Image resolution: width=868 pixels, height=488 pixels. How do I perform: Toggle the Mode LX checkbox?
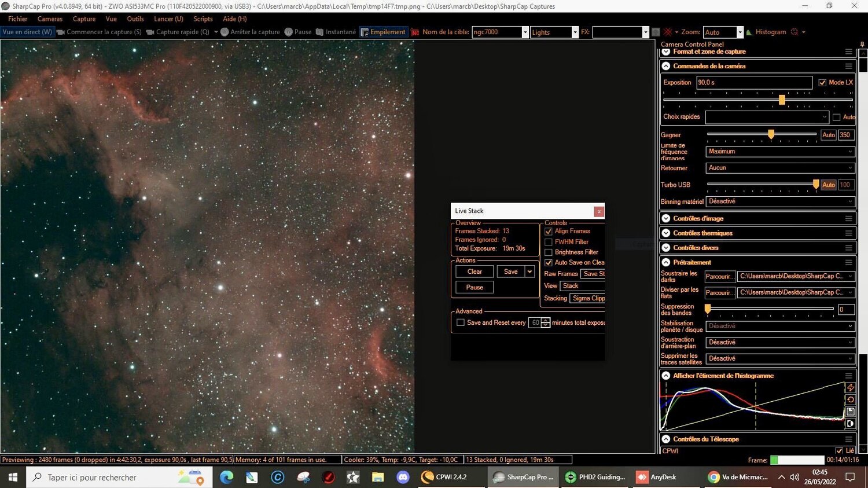click(x=822, y=83)
